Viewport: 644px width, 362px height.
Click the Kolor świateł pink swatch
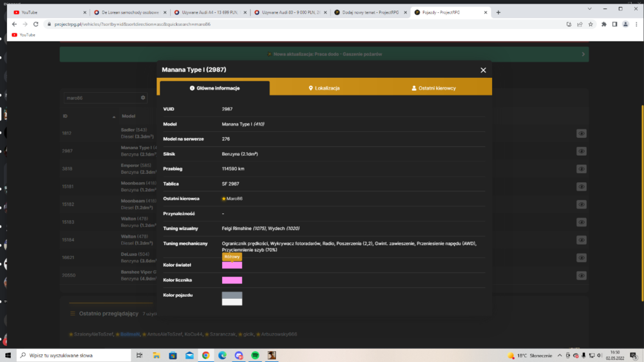click(x=232, y=265)
